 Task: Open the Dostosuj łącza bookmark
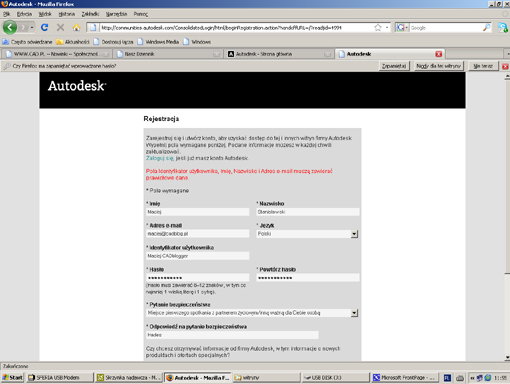coord(114,42)
